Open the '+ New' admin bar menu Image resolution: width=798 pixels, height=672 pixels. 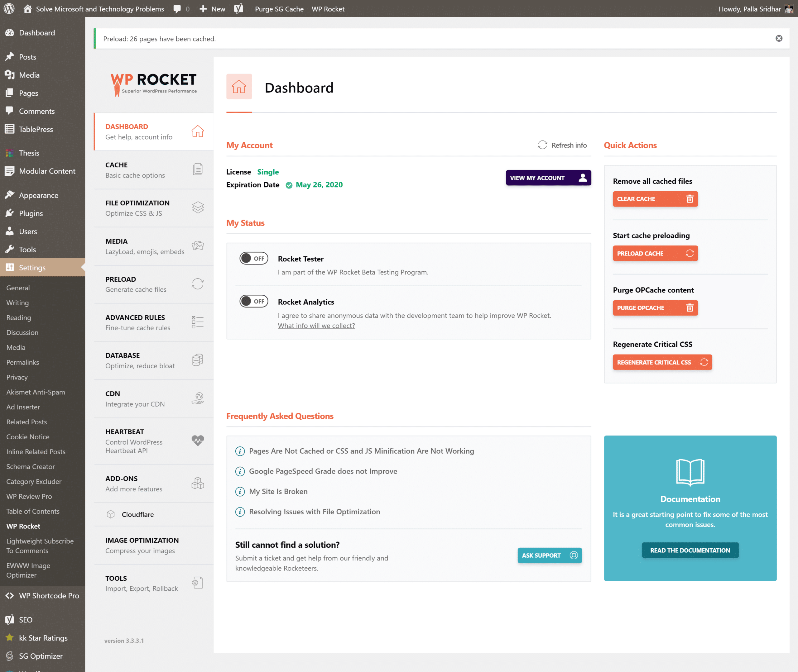[212, 8]
